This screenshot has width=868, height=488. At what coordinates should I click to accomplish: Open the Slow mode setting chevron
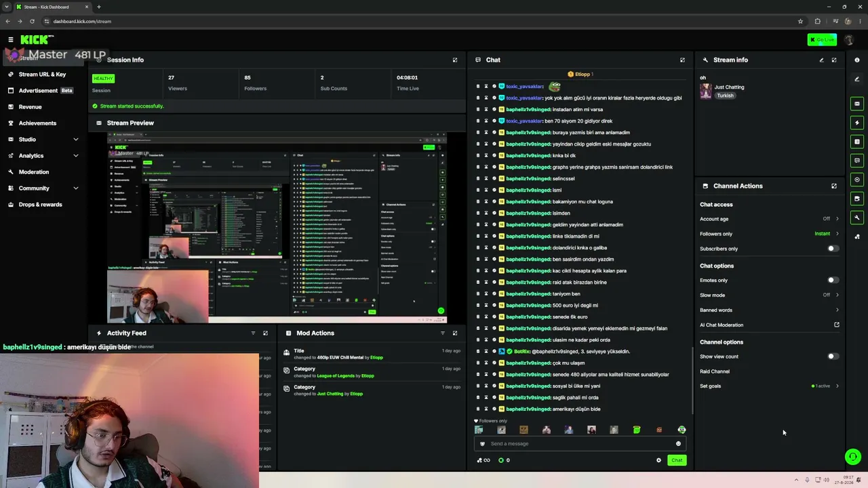(837, 295)
